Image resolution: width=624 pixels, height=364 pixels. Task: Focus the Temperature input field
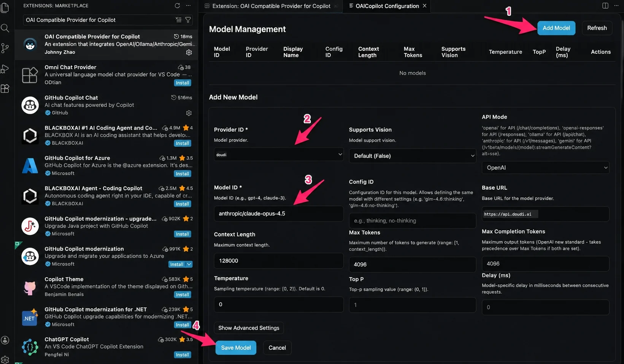[x=279, y=304]
